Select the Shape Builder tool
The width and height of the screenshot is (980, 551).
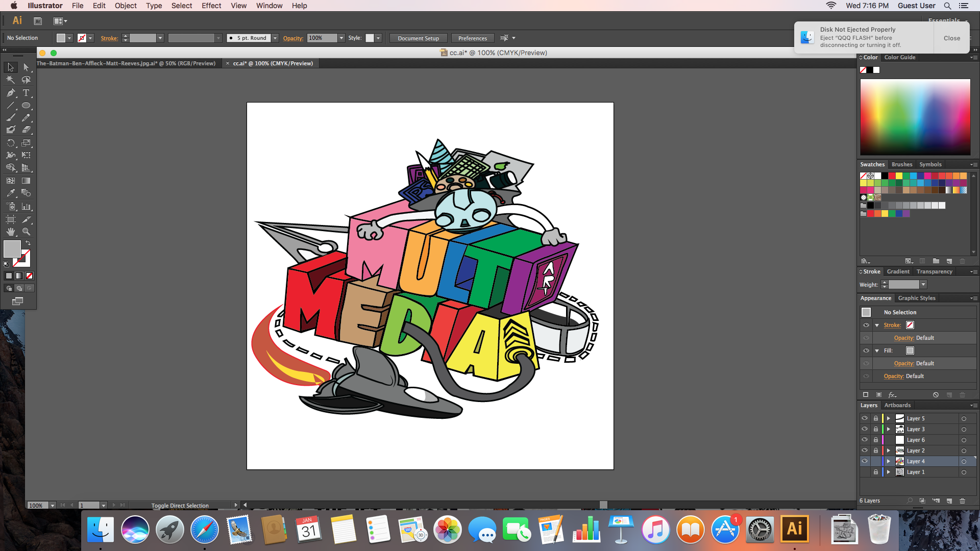point(11,167)
